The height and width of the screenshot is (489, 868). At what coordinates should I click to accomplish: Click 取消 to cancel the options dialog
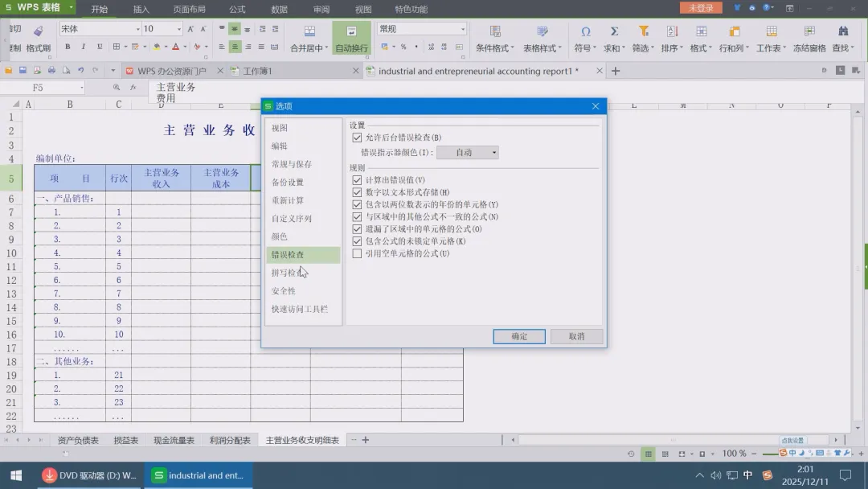[576, 336]
